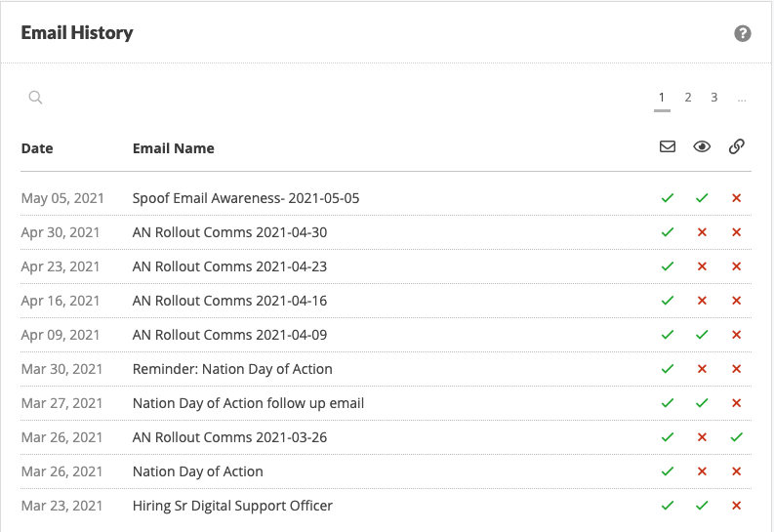Open Spoof Email Awareness- 2021-05-05 email
This screenshot has width=774, height=532.
point(246,198)
